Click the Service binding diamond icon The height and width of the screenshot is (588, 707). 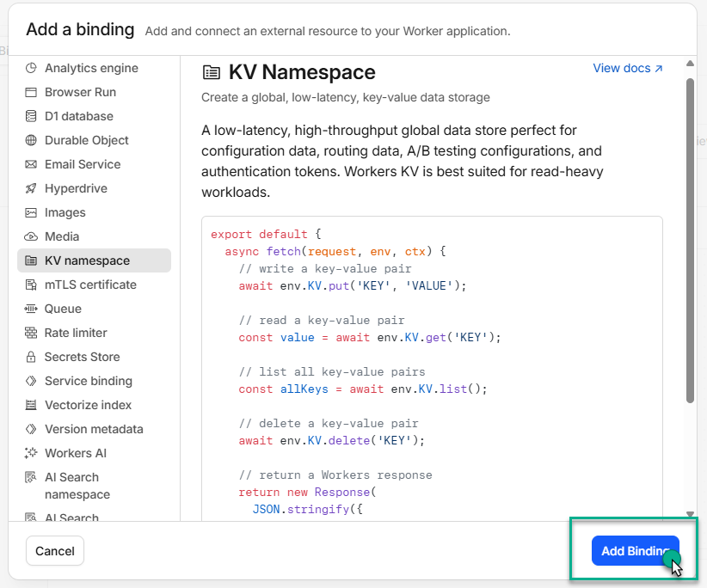click(31, 381)
